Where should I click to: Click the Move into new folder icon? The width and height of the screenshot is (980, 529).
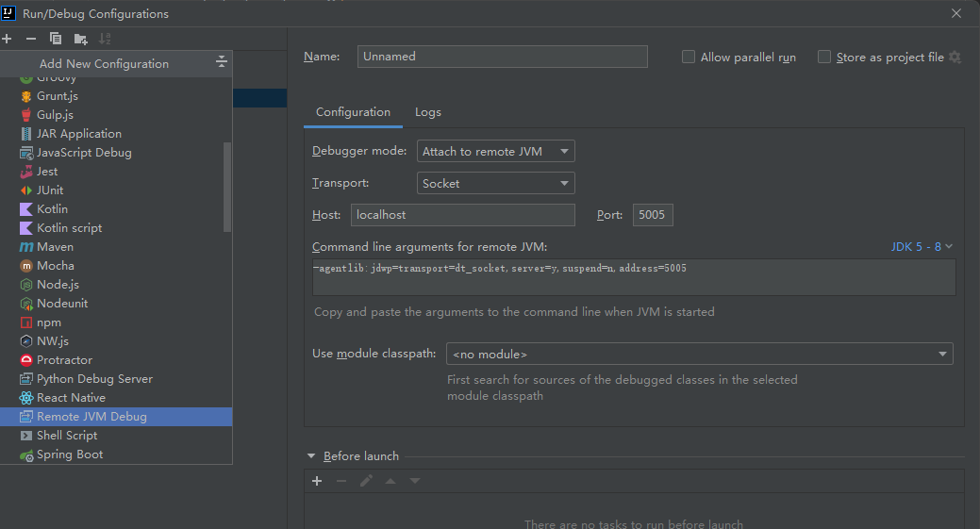(80, 39)
